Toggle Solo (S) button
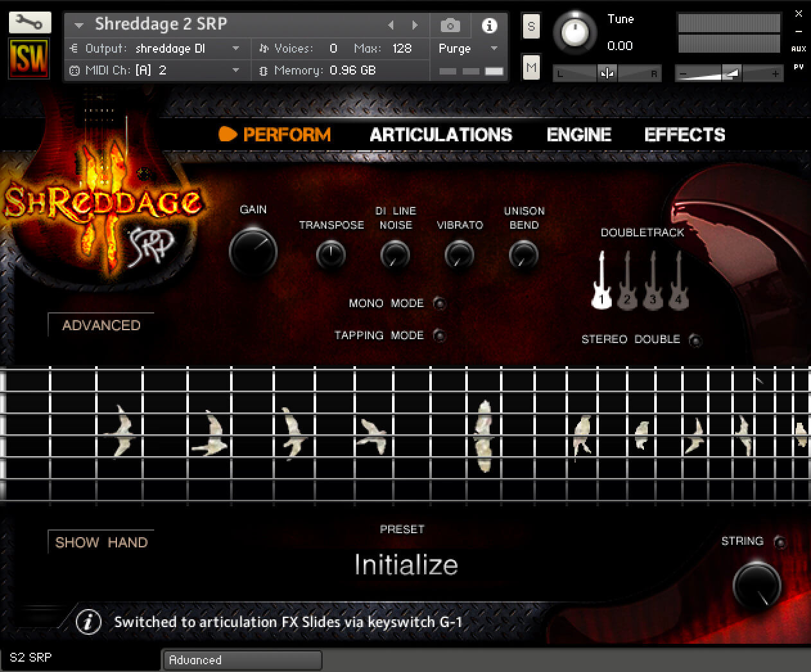This screenshot has width=811, height=672. pos(531,26)
